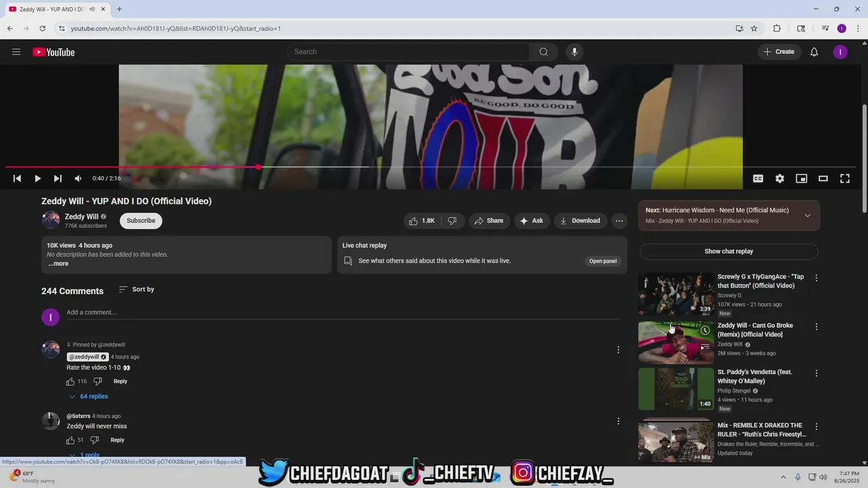Switch to theater mode
The image size is (868, 488).
(x=823, y=178)
